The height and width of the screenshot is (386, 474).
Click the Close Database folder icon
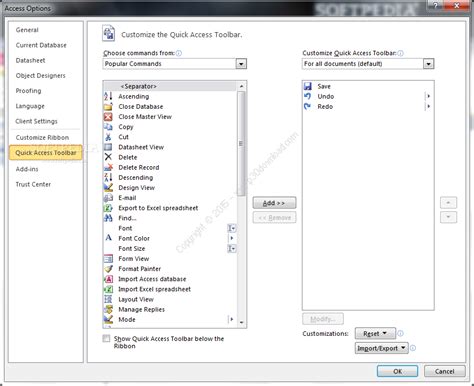[108, 107]
